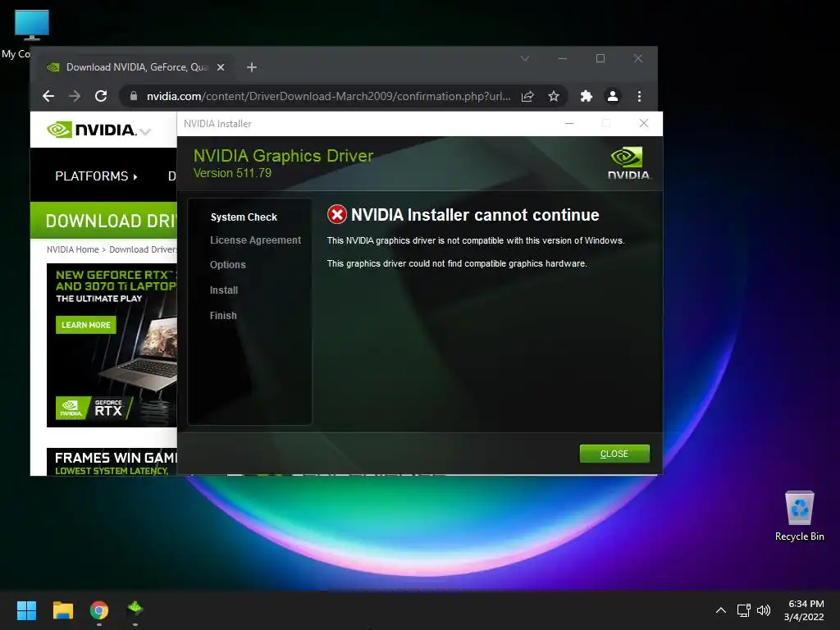The width and height of the screenshot is (840, 630).
Task: Select the Install step in the installer sidebar
Action: (x=224, y=290)
